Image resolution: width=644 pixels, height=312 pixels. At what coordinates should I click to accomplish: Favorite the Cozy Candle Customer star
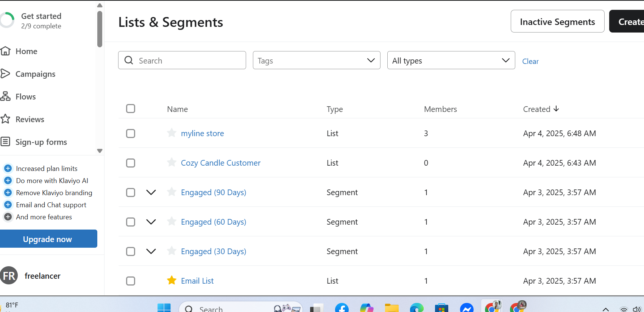tap(172, 163)
